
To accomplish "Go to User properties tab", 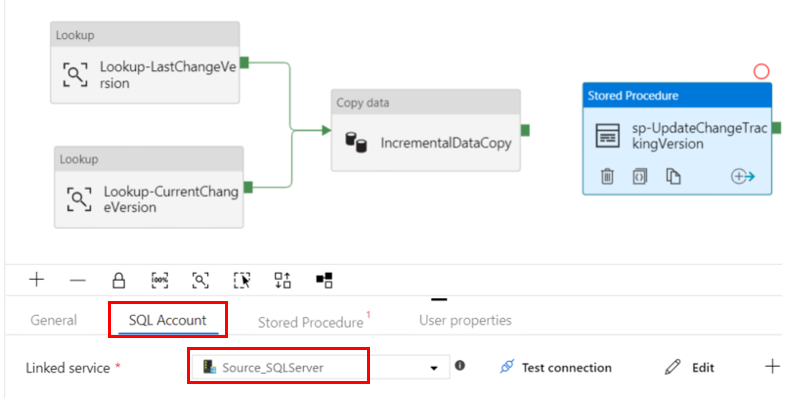I will pos(465,320).
